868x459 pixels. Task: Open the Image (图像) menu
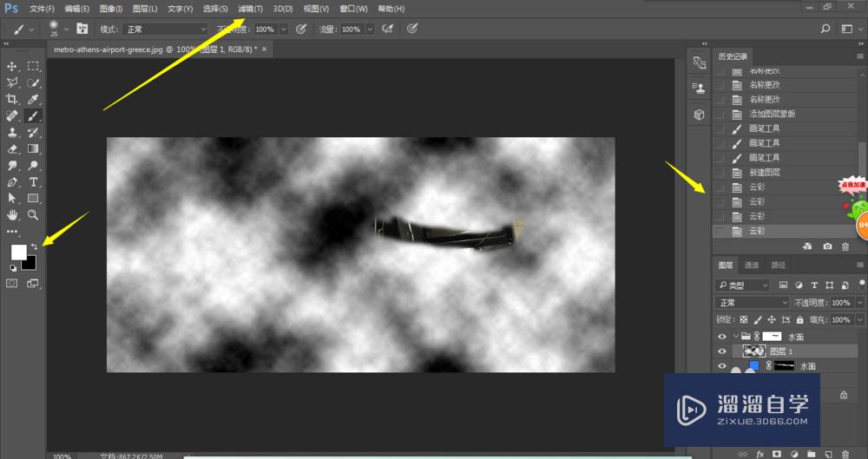click(x=111, y=9)
